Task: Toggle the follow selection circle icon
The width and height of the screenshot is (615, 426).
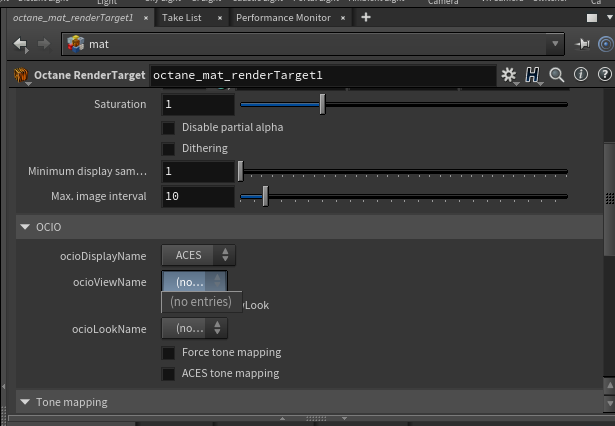Action: tap(606, 44)
